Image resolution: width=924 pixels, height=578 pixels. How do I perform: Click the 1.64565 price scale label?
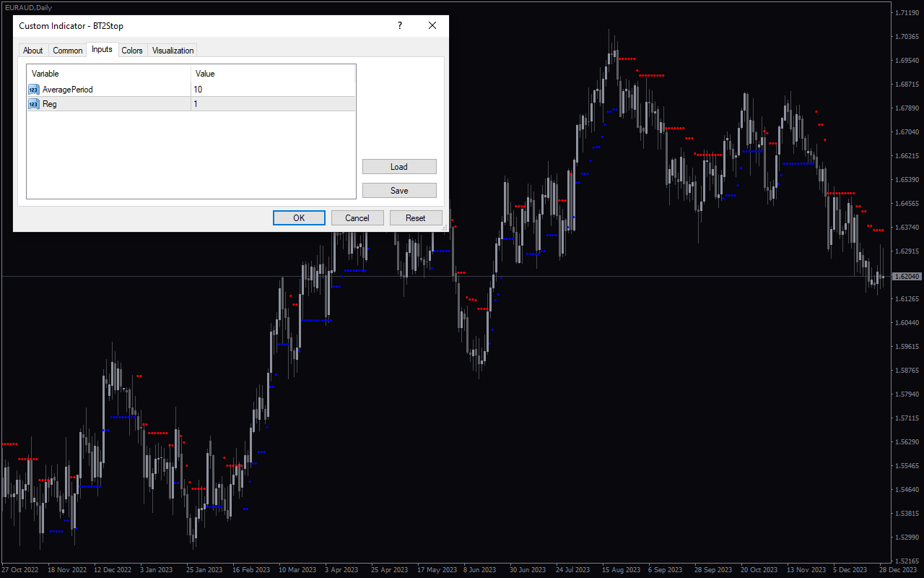pyautogui.click(x=907, y=204)
